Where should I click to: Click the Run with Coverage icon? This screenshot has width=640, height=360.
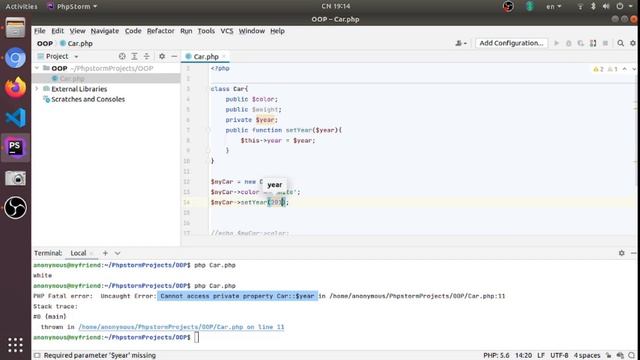580,43
